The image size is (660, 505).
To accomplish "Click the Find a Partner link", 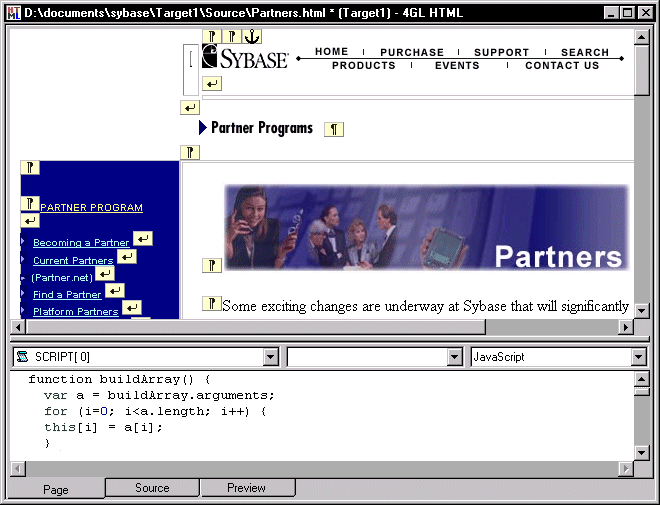I will (x=67, y=295).
